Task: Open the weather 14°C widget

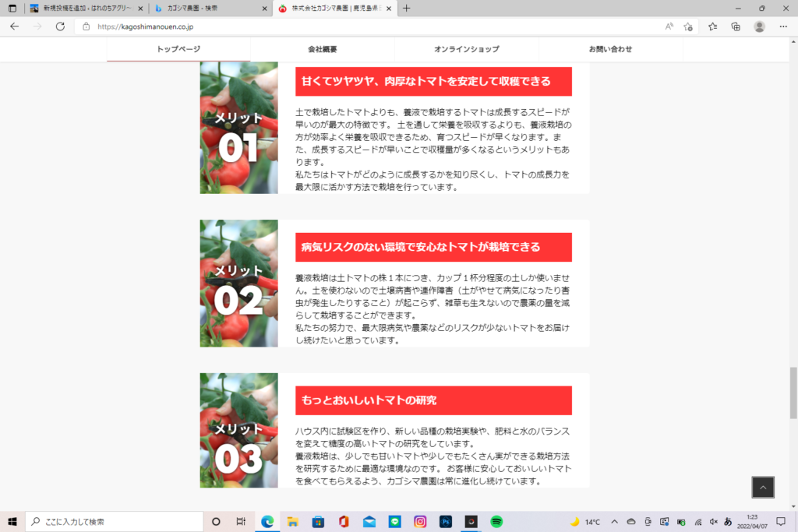Action: click(x=585, y=522)
